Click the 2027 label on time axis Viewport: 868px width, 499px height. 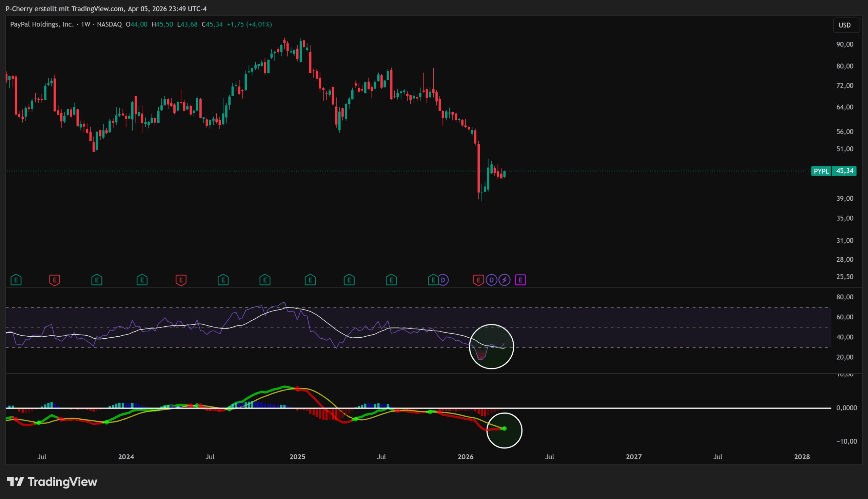(634, 457)
